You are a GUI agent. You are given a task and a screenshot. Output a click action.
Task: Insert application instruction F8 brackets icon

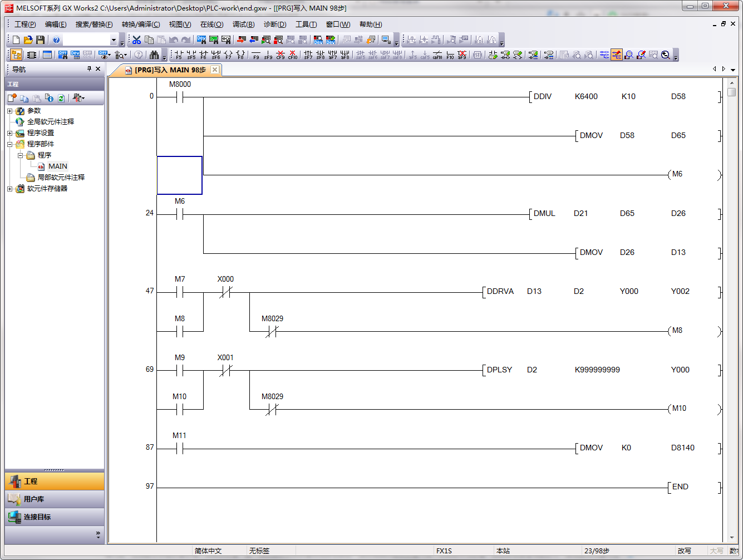coord(240,55)
